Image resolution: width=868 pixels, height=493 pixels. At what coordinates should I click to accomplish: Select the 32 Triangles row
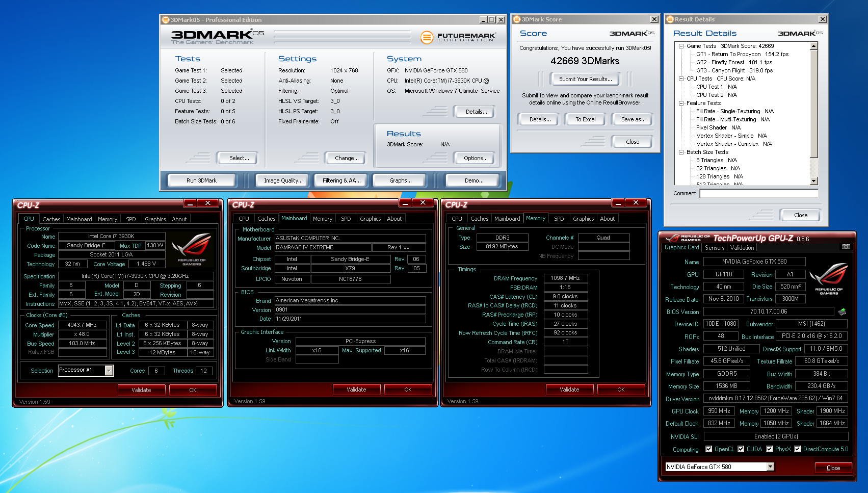coord(718,168)
